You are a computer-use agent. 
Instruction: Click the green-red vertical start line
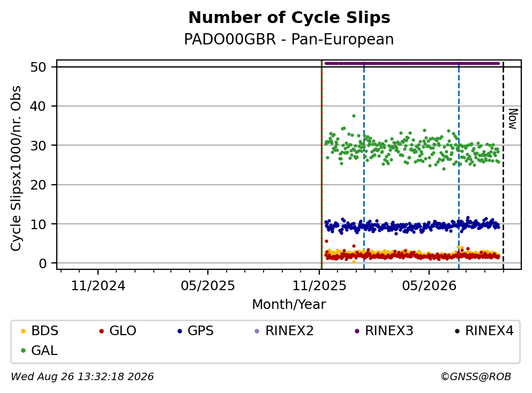click(321, 164)
